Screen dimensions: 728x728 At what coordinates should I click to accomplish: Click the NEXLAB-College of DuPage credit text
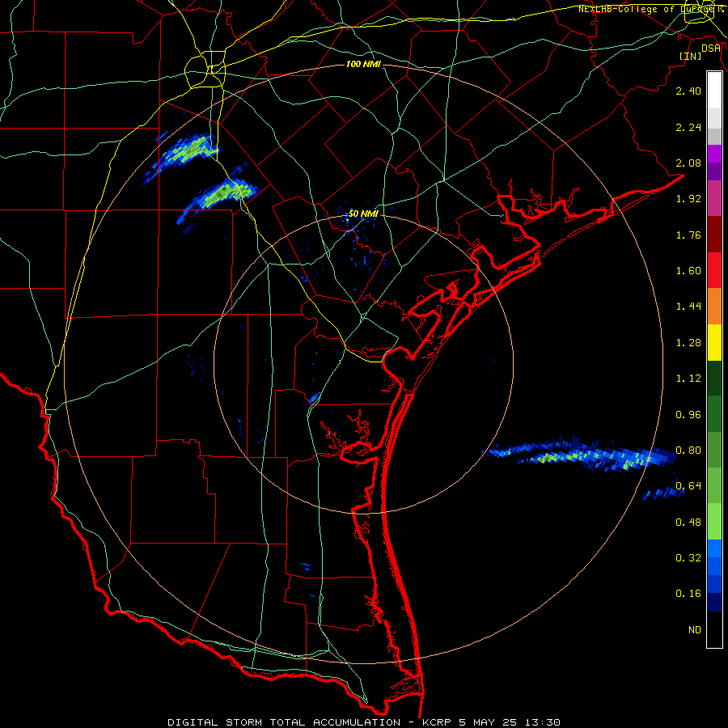coord(651,9)
